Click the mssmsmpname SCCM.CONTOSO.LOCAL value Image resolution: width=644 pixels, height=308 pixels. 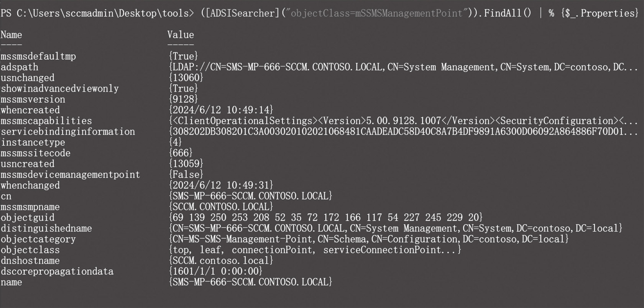tap(221, 206)
